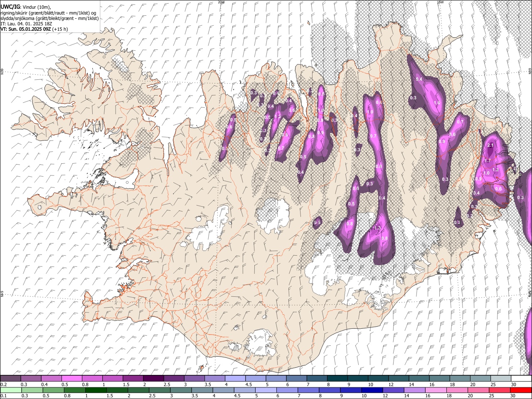The height and width of the screenshot is (399, 532).
Task: Pick navy blue swatch between 10 and 12
Action: coord(372,390)
